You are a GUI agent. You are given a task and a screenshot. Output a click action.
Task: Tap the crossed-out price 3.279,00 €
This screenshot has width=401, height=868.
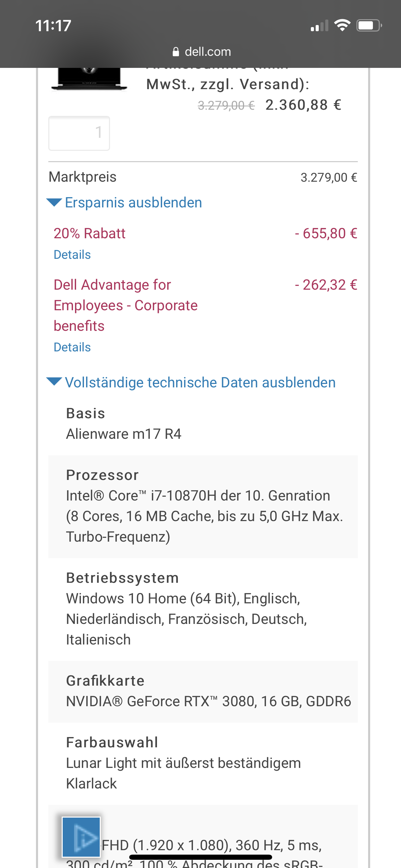click(x=226, y=106)
